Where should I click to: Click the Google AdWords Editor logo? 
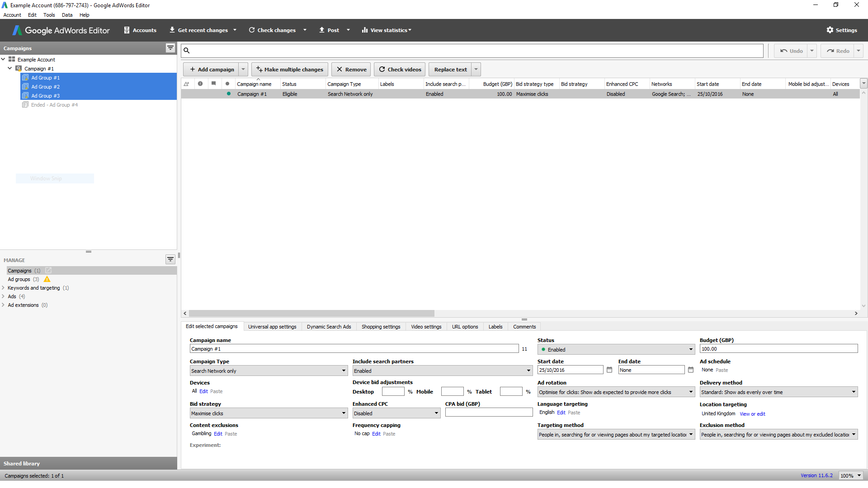[x=61, y=30]
